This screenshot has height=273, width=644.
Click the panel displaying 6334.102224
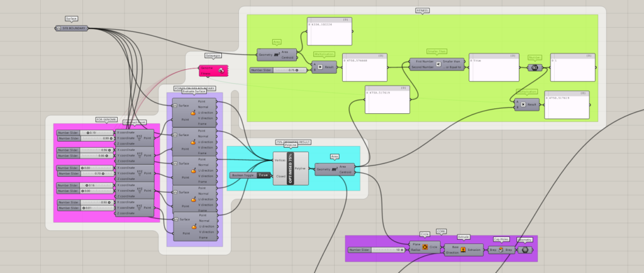[x=329, y=30]
